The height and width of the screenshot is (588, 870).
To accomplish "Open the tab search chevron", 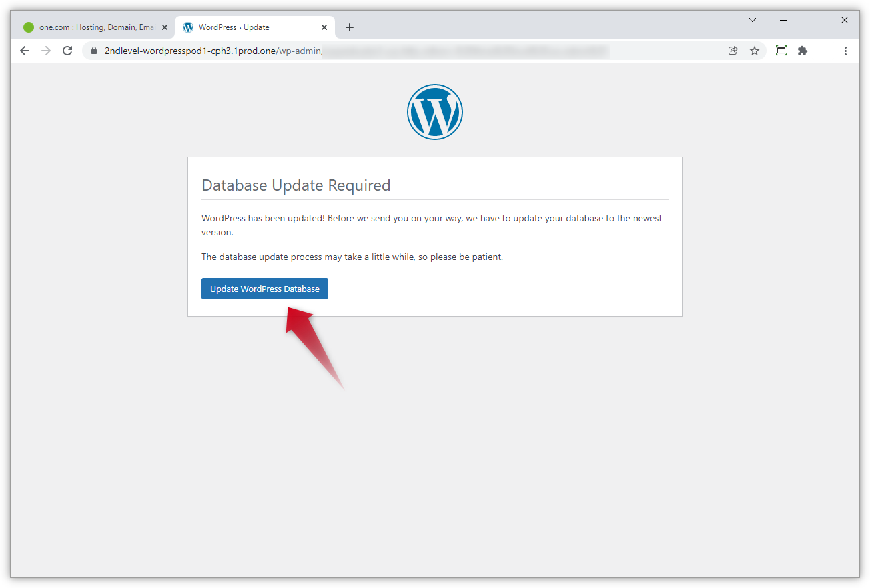I will pyautogui.click(x=753, y=21).
